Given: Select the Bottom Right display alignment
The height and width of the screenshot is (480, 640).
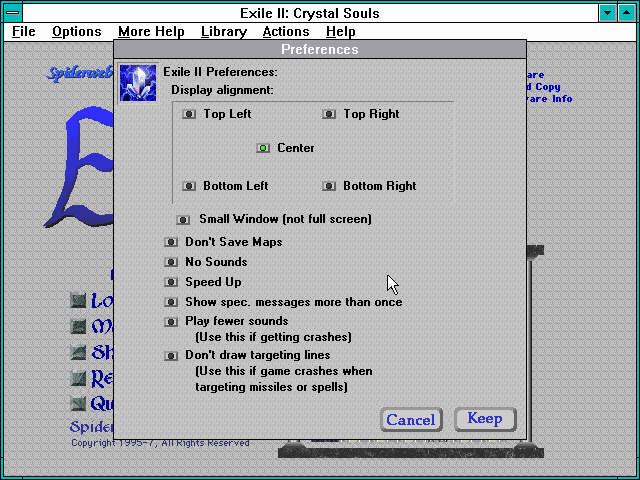Looking at the screenshot, I should click(329, 186).
